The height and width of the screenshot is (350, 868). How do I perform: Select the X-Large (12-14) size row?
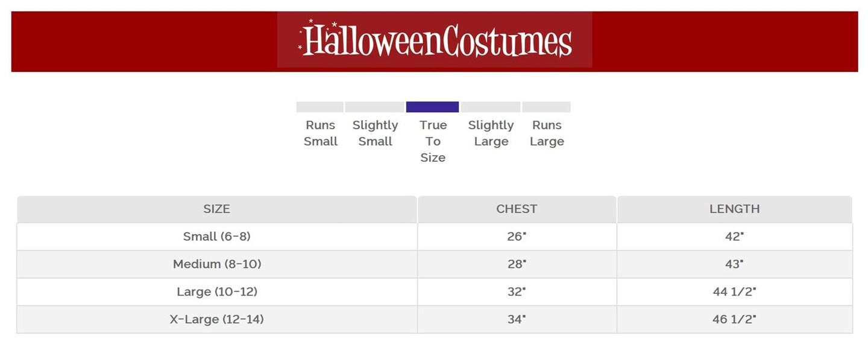[x=216, y=319]
